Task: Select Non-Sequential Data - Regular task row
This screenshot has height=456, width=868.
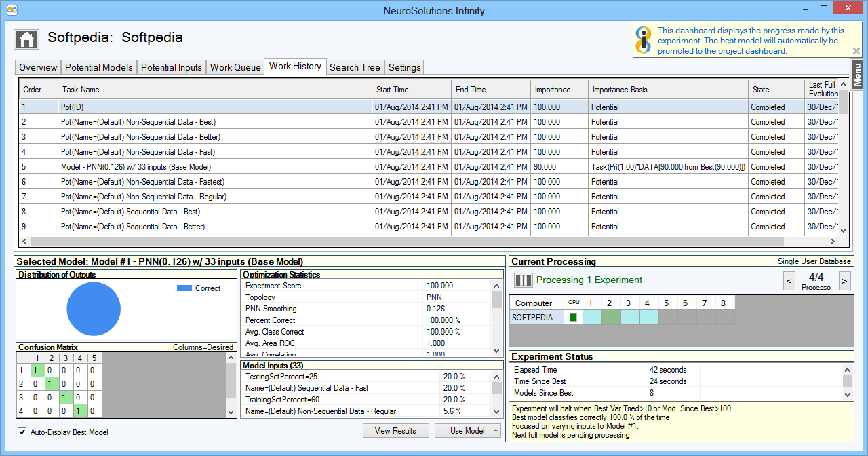Action: [x=429, y=197]
